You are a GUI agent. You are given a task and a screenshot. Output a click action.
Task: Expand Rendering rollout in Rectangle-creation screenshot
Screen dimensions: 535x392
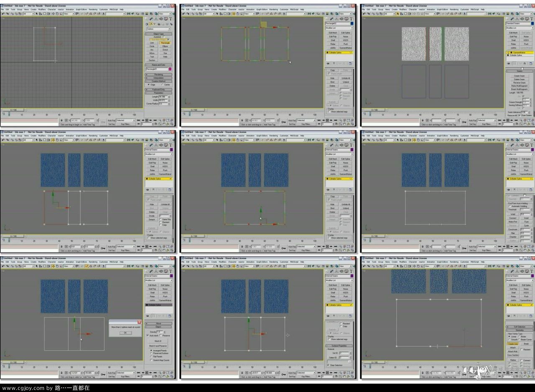(x=159, y=74)
